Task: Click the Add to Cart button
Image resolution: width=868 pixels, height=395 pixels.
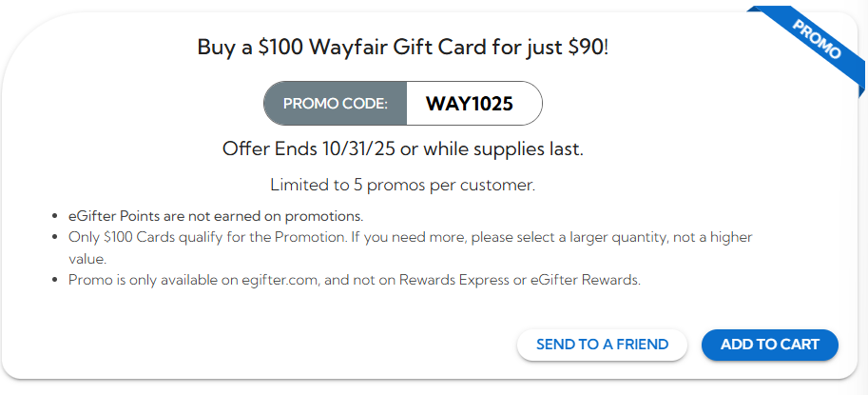Action: pos(769,345)
